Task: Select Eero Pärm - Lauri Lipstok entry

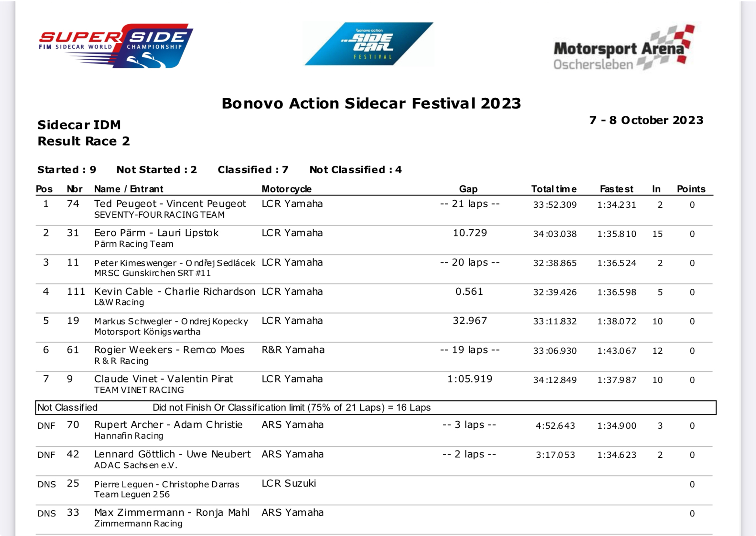Action: tap(156, 233)
